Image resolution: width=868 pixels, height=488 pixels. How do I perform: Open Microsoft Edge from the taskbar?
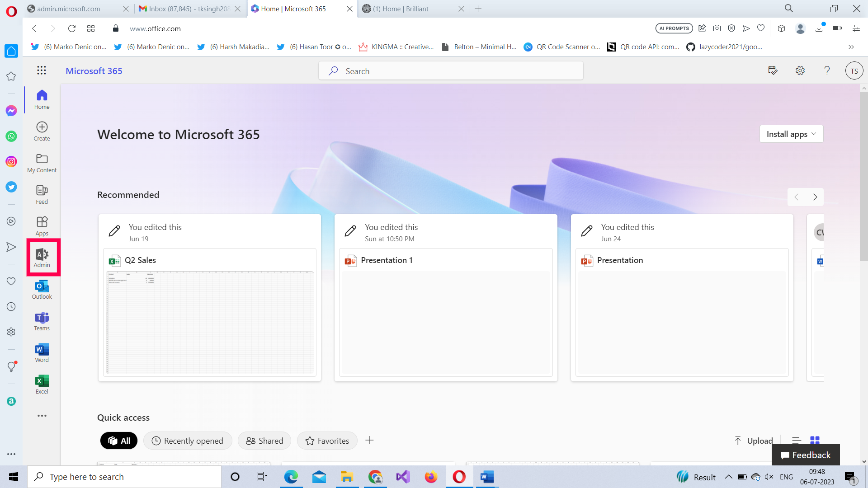291,477
